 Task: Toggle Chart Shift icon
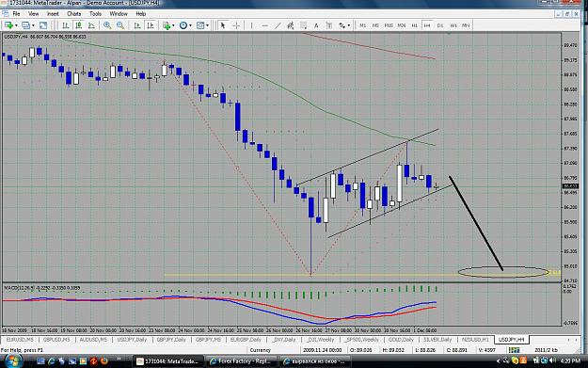(150, 25)
